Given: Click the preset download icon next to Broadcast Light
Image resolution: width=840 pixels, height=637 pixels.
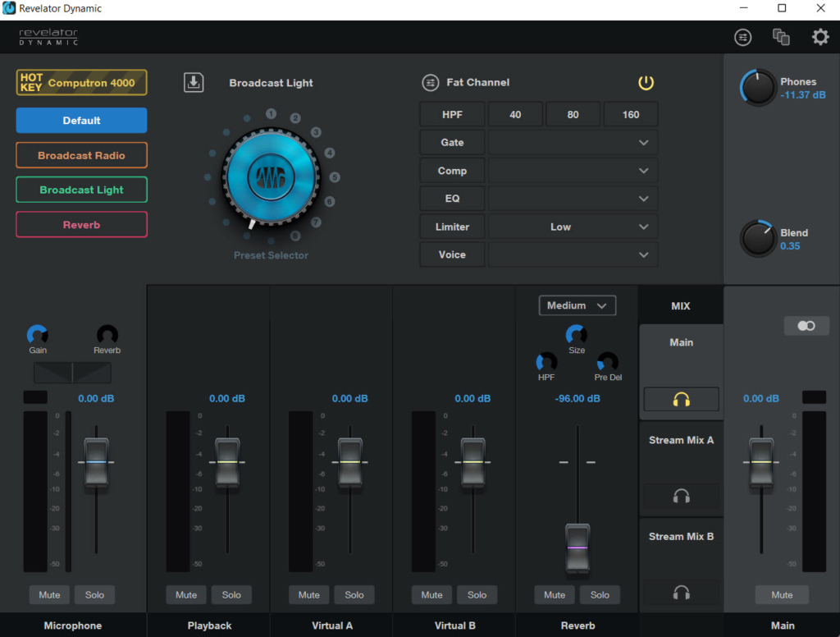Looking at the screenshot, I should (194, 82).
